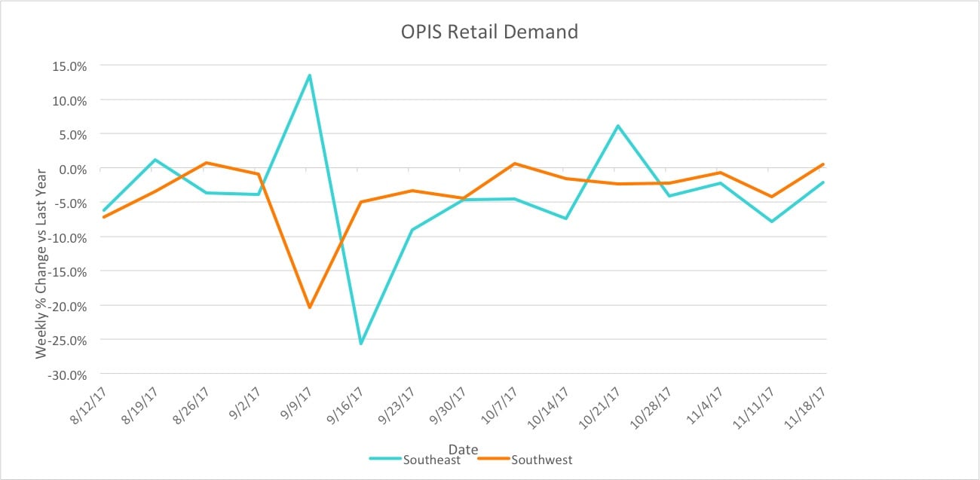Click the Southeast peak point at 9/9/17
This screenshot has width=980, height=480.
coord(309,75)
